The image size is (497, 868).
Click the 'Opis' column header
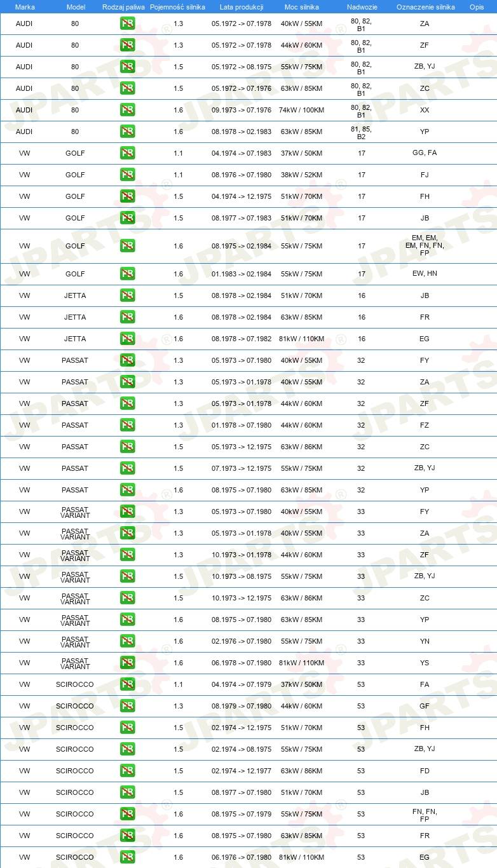(x=477, y=6)
